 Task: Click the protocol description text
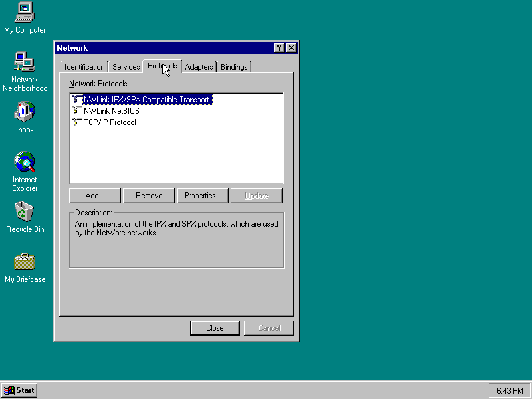[x=176, y=228]
